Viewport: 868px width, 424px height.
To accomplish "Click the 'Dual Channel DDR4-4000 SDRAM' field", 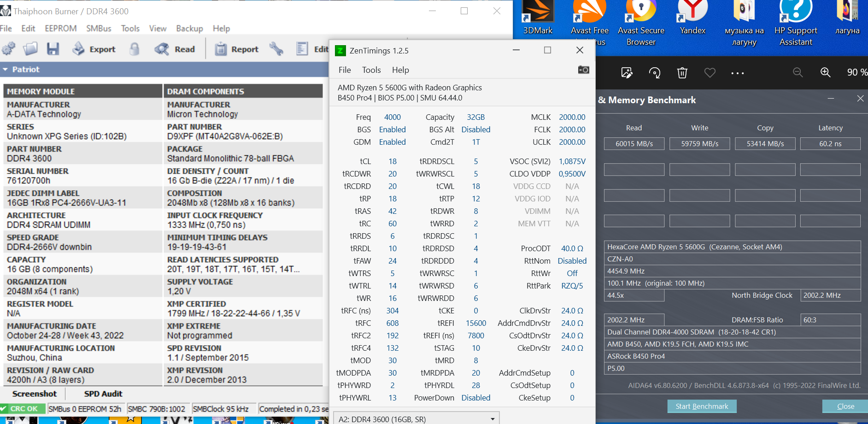I will pos(732,332).
